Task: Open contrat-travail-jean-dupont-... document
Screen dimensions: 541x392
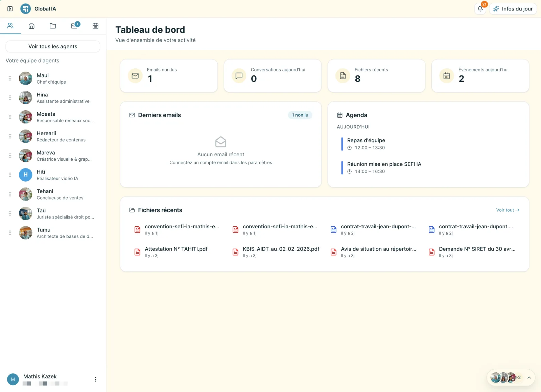Action: pos(374,230)
